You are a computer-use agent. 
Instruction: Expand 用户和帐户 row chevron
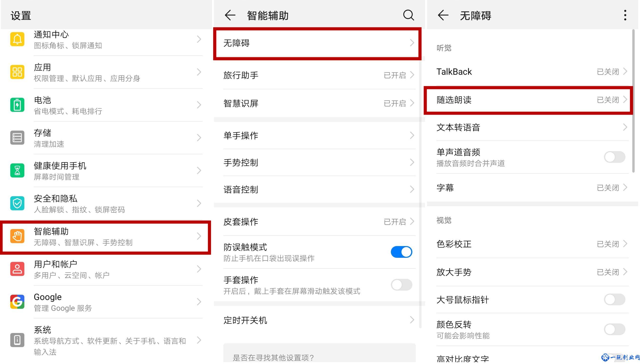199,269
